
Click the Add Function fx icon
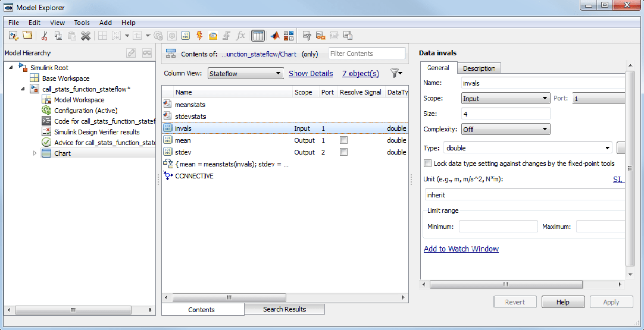point(240,36)
